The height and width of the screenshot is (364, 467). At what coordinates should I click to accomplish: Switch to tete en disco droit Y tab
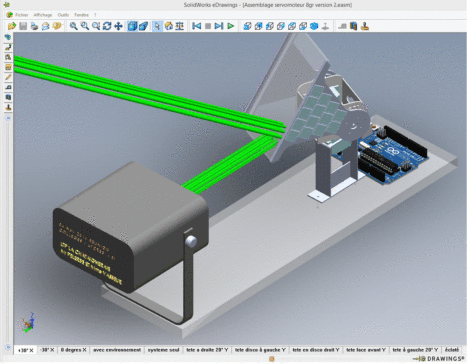pyautogui.click(x=316, y=350)
